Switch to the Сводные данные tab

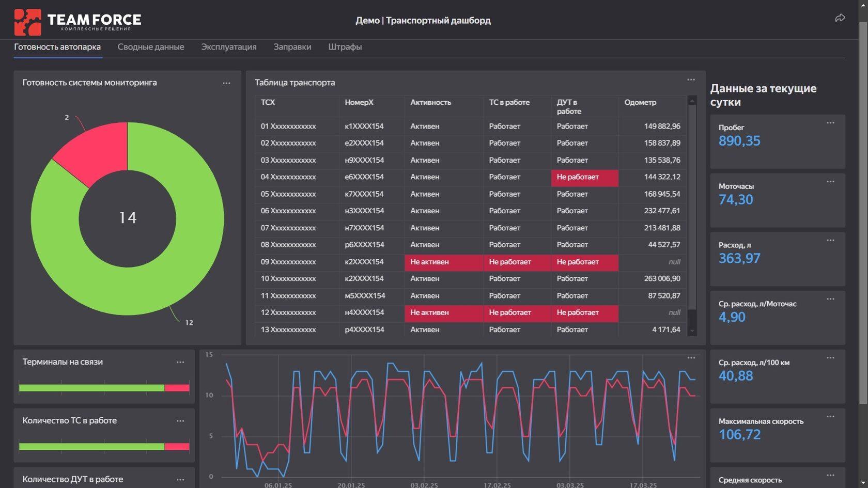click(151, 47)
